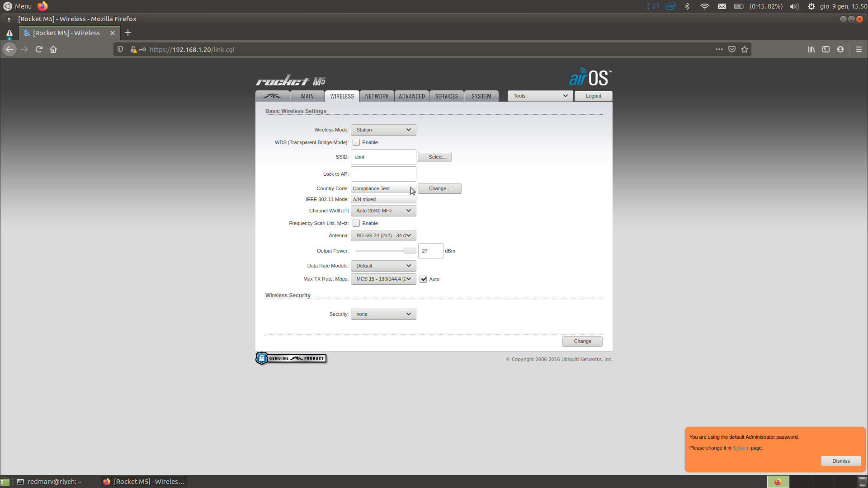
Task: Open Firefox hamburger menu
Action: click(x=859, y=49)
